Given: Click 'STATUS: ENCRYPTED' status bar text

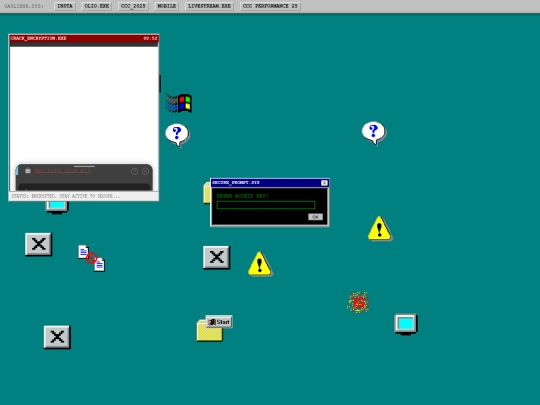Looking at the screenshot, I should [x=66, y=196].
